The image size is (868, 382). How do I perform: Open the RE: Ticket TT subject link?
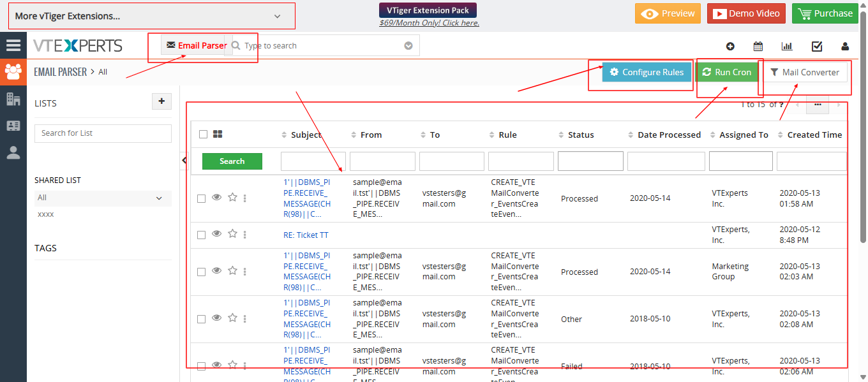(306, 235)
